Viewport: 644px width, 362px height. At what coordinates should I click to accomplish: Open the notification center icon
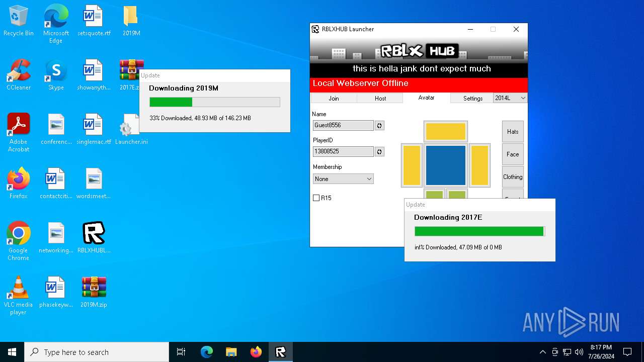[x=627, y=352]
